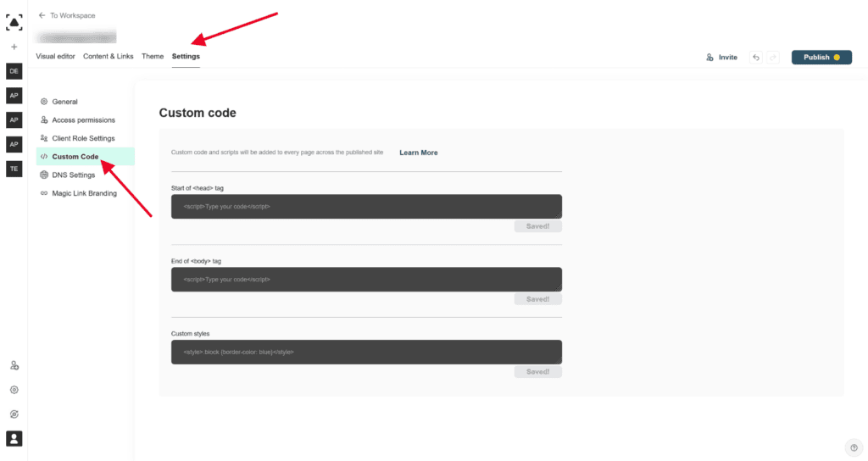Click the circular icon below the gear
This screenshot has height=461, width=868.
pos(14,414)
